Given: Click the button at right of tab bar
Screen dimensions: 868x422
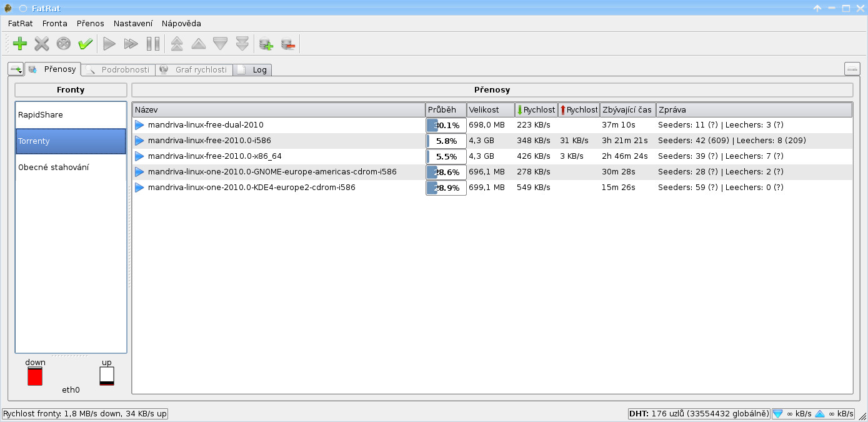Looking at the screenshot, I should click(852, 69).
